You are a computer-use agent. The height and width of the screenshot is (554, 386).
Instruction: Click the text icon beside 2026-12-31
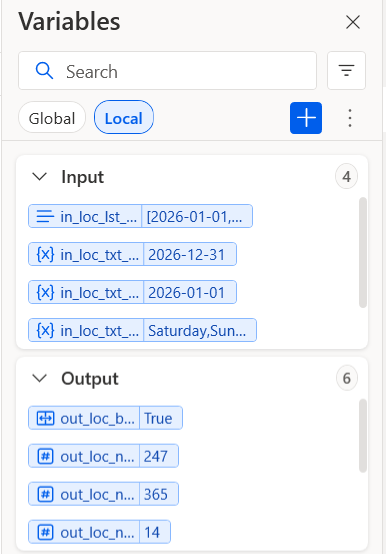click(45, 254)
